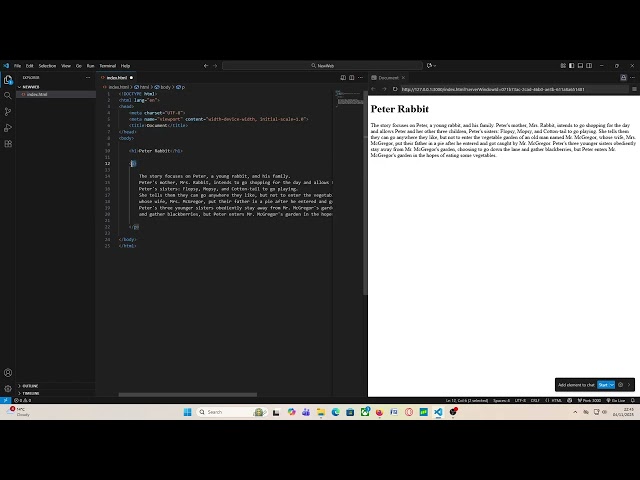
Task: Open the Source Control view
Action: tap(8, 111)
